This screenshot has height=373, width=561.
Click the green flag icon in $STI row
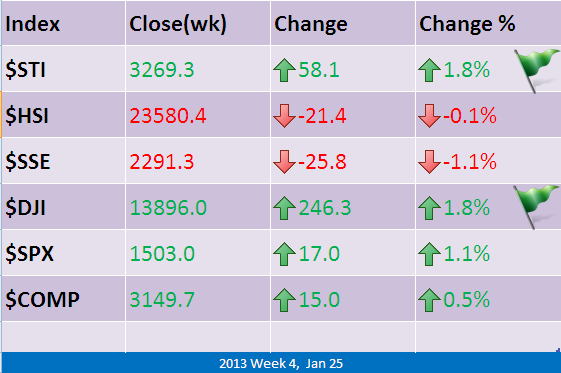537,71
